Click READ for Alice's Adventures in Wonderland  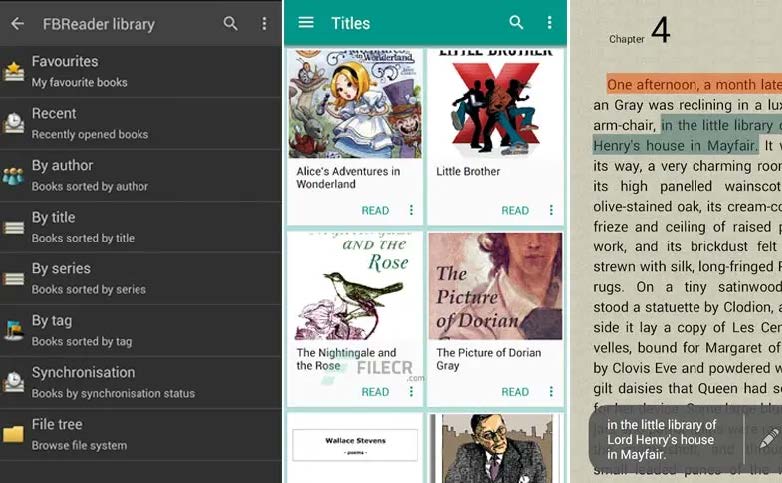click(x=375, y=211)
